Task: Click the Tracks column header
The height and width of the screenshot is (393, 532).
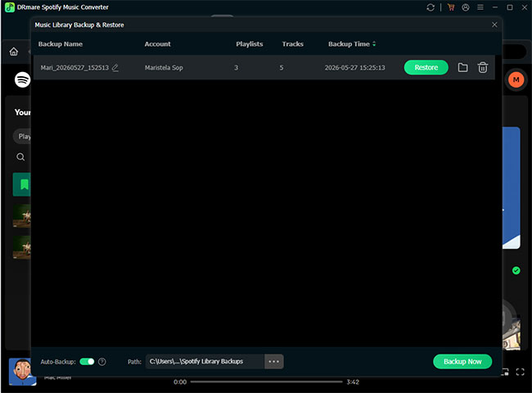Action: pos(292,44)
